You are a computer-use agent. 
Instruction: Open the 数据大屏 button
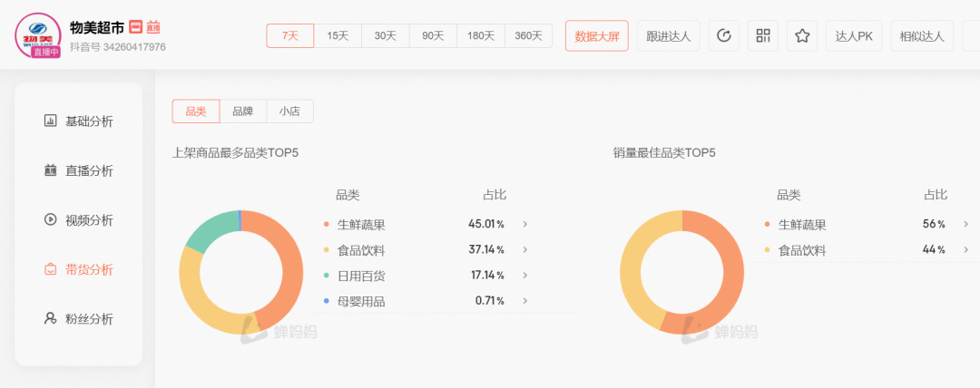(x=597, y=36)
